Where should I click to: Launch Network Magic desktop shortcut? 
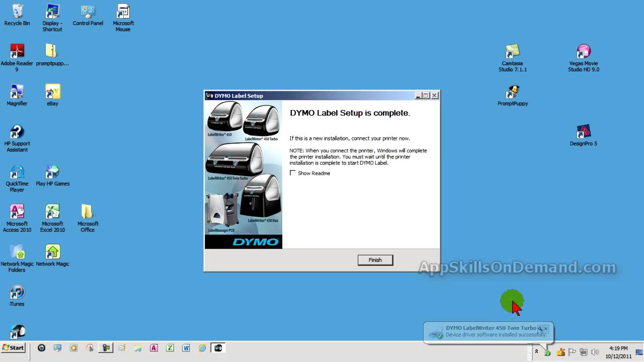(52, 255)
